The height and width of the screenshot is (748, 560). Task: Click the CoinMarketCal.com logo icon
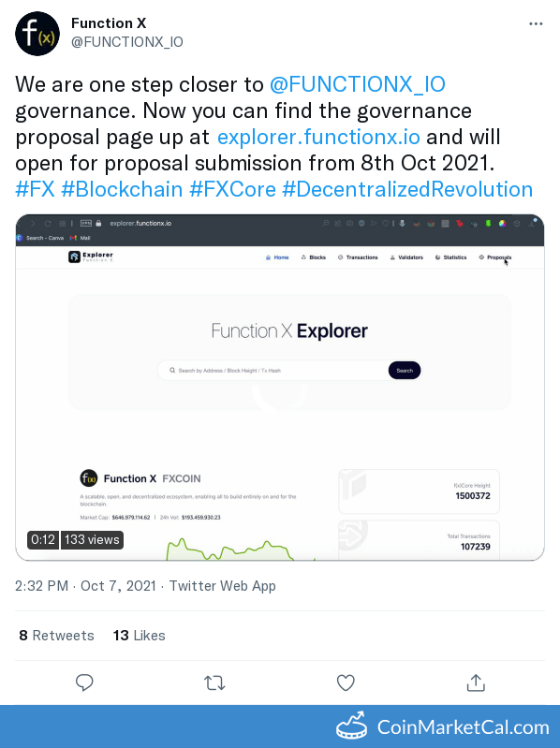click(x=351, y=726)
